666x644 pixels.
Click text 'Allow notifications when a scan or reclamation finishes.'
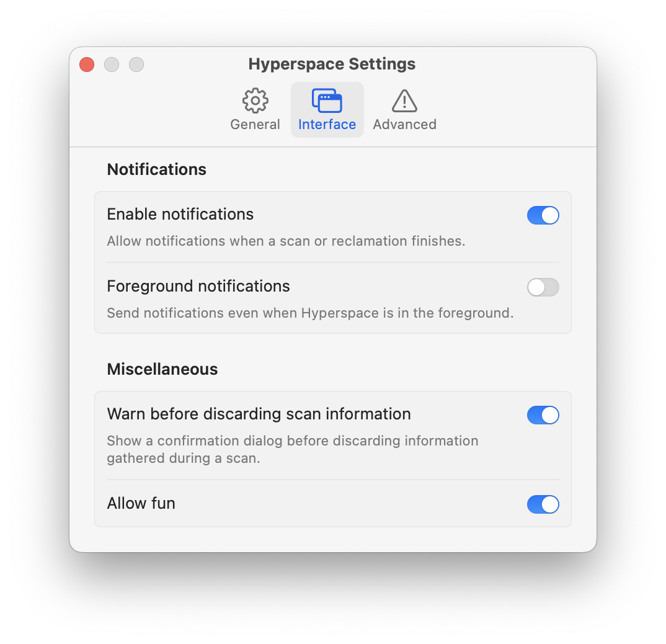286,241
